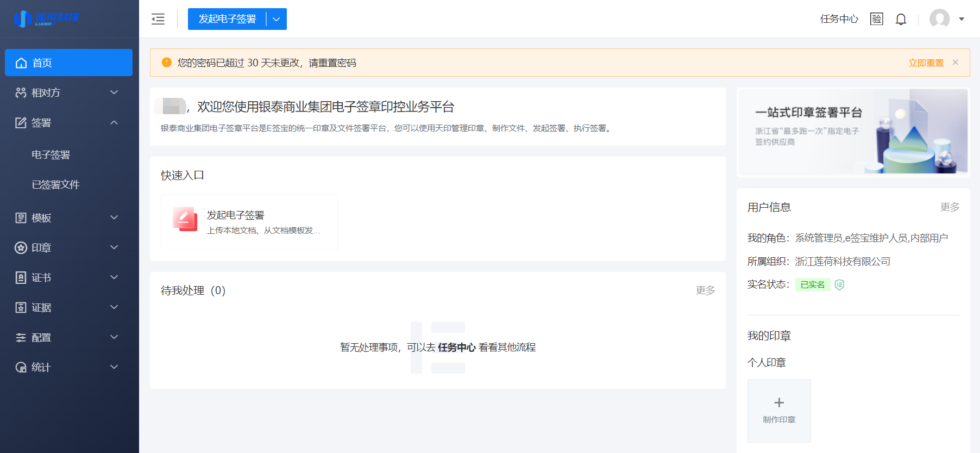Expand the 配置 chevron
The width and height of the screenshot is (980, 453).
tap(114, 337)
